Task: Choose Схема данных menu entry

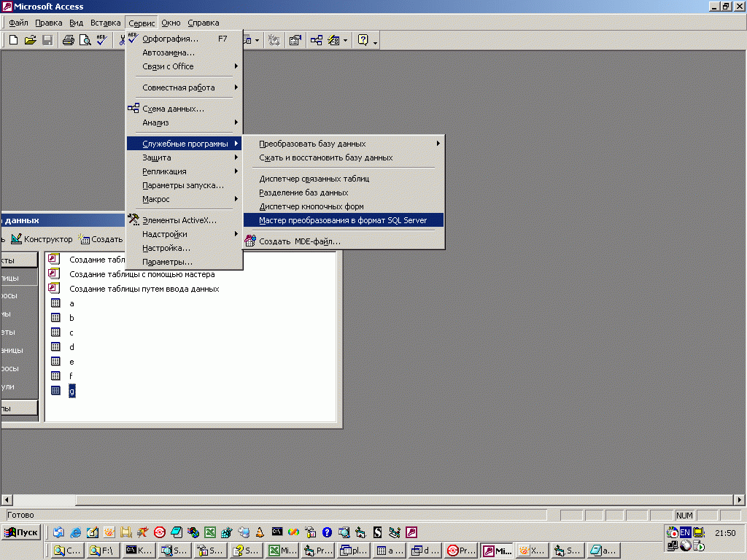Action: (185, 109)
